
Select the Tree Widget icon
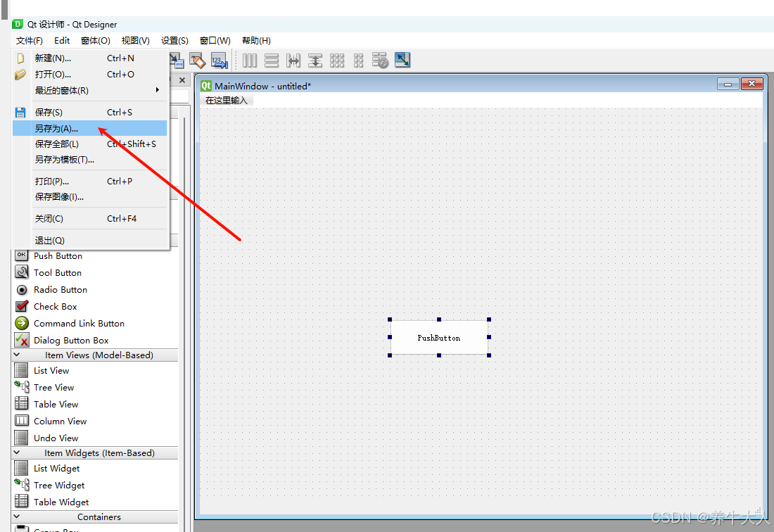click(x=22, y=485)
